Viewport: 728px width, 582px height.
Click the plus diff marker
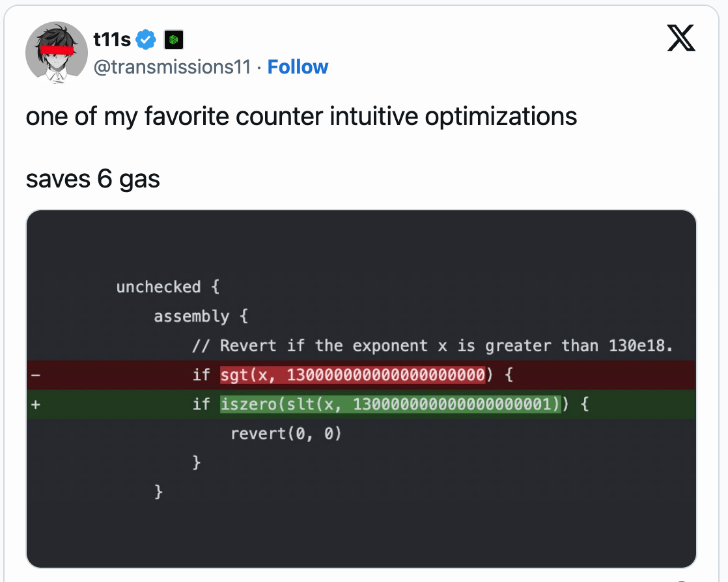point(36,404)
